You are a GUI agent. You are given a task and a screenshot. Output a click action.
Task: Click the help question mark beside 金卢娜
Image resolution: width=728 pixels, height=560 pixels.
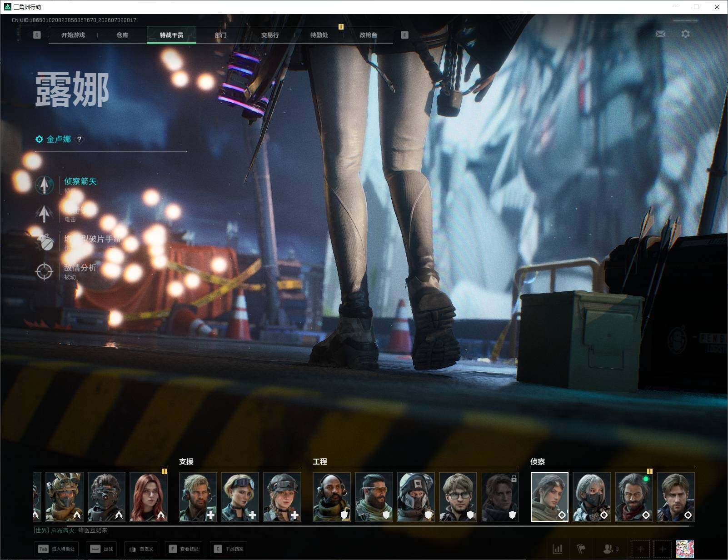coord(79,140)
